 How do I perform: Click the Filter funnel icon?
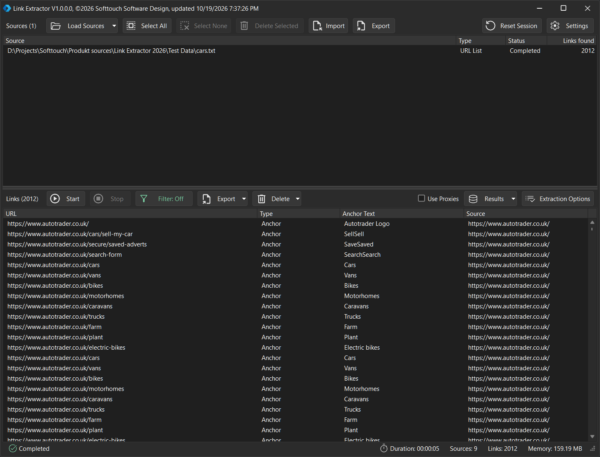143,199
